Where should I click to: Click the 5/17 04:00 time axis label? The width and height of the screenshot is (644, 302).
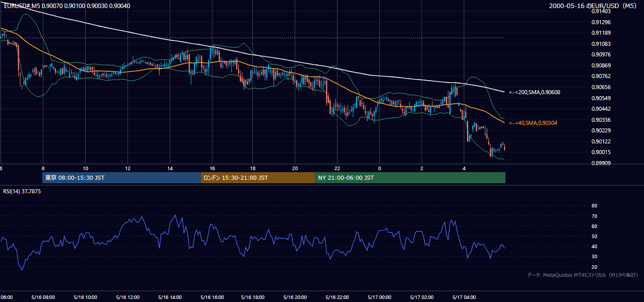click(465, 297)
